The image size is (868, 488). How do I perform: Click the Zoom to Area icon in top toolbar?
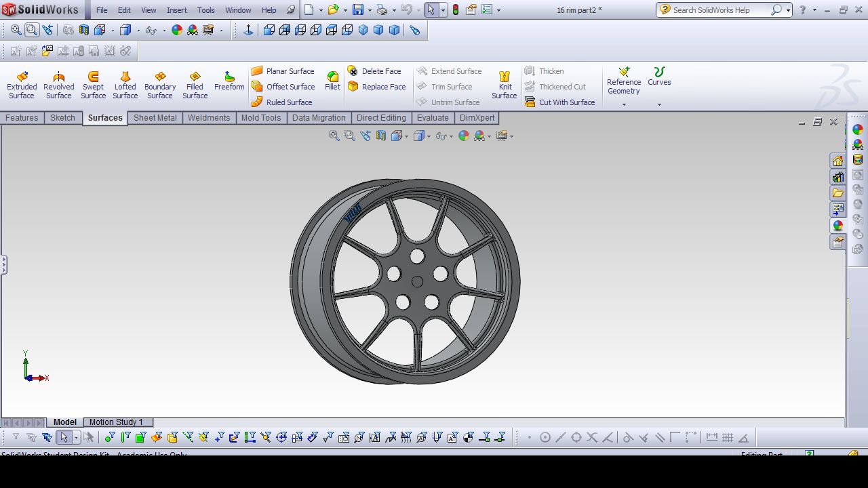pyautogui.click(x=32, y=30)
